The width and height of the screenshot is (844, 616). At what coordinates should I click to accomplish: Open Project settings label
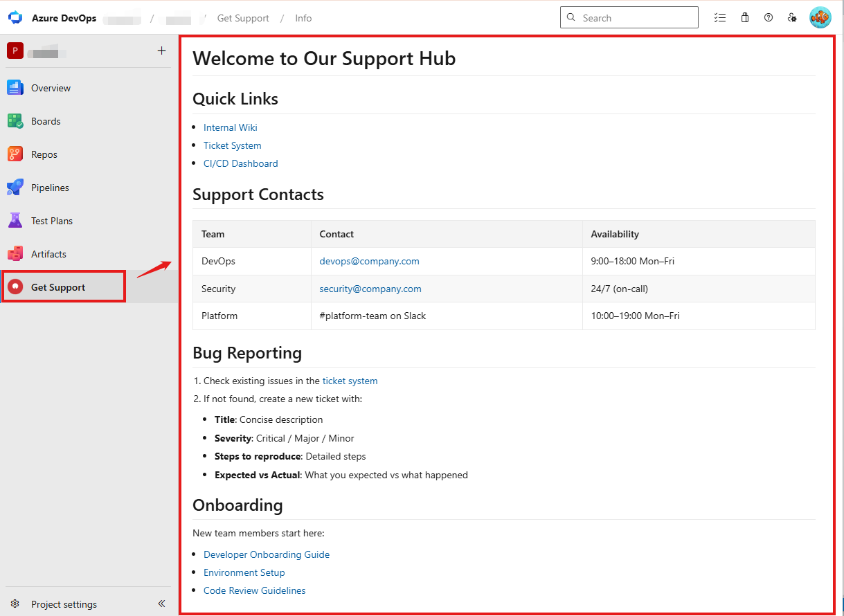(64, 604)
